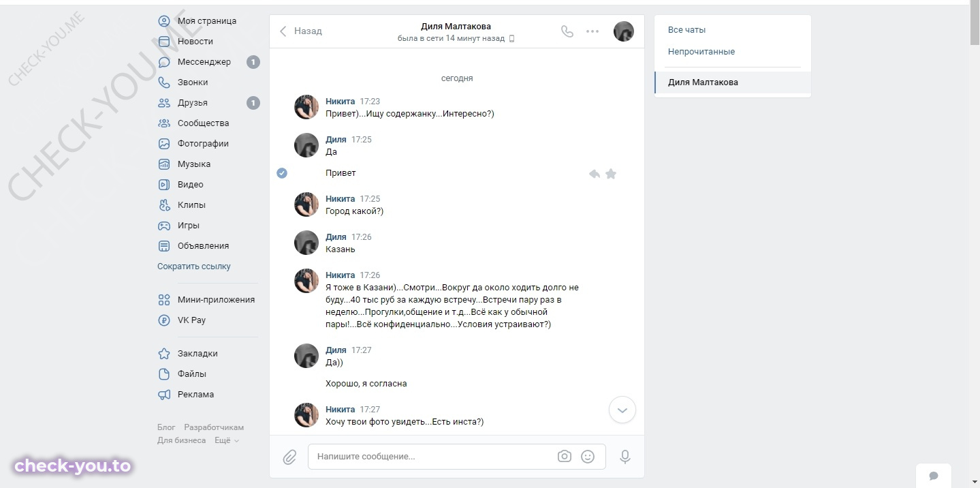Click the message Хорошо, я согласна
This screenshot has height=488, width=980.
point(366,384)
